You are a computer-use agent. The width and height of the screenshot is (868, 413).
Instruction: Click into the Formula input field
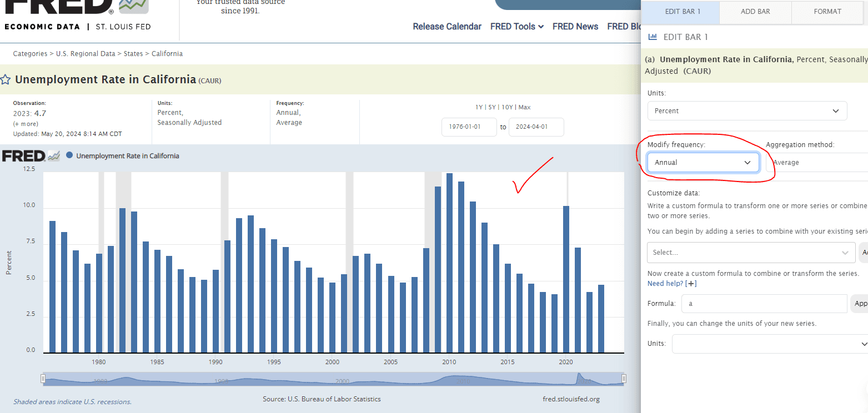click(764, 304)
